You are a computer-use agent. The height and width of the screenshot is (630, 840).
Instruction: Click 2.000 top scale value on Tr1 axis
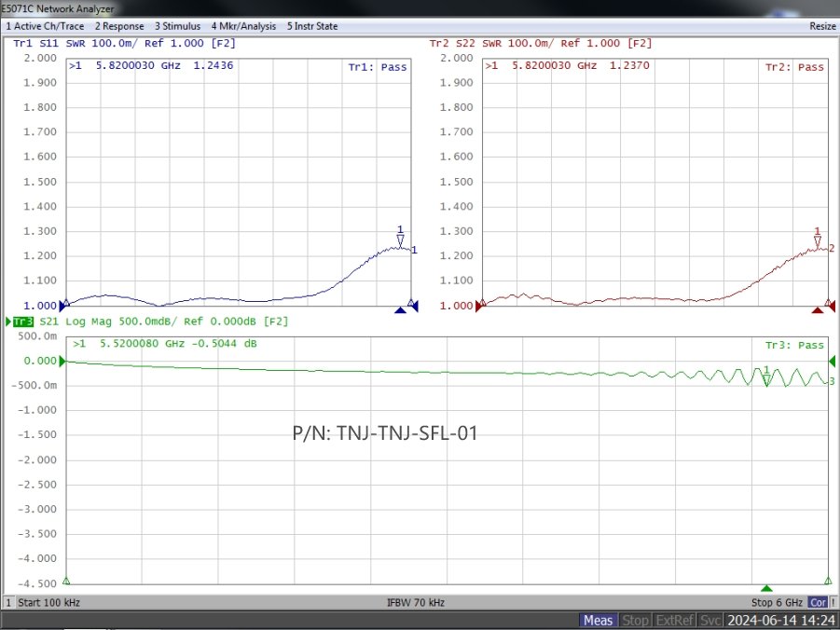click(x=40, y=58)
